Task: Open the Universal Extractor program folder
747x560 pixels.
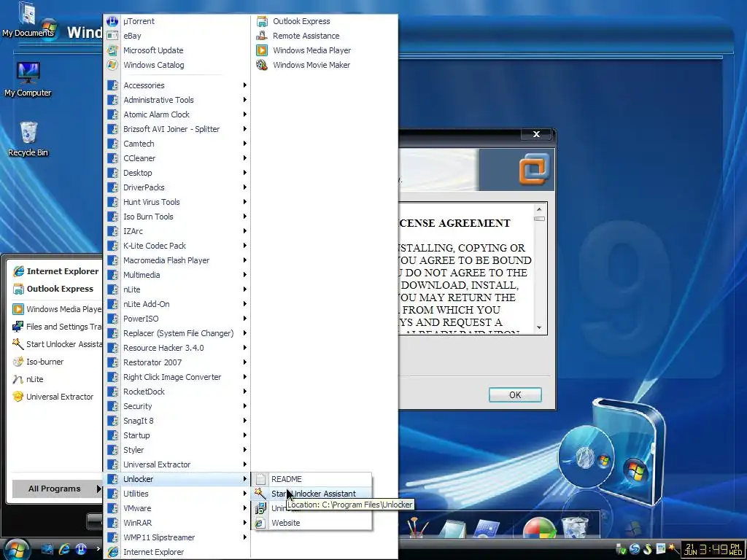Action: pyautogui.click(x=177, y=464)
